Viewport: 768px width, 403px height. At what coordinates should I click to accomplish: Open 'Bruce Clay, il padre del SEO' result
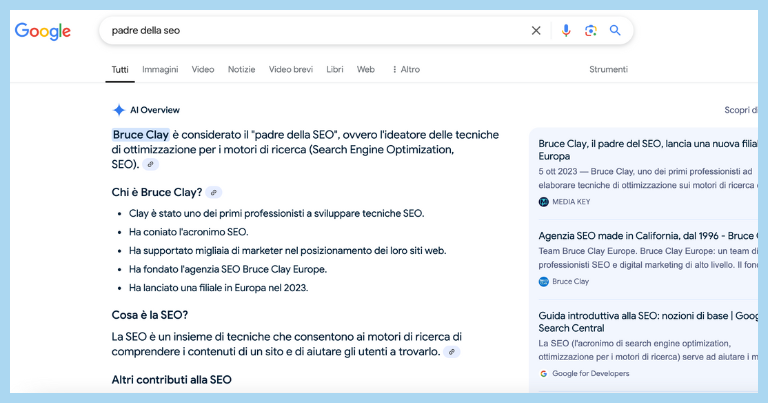click(x=648, y=150)
